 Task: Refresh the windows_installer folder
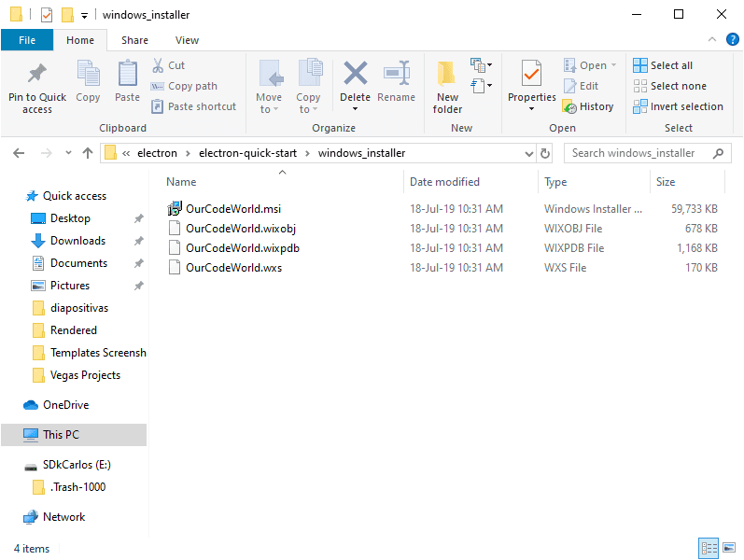tap(545, 153)
